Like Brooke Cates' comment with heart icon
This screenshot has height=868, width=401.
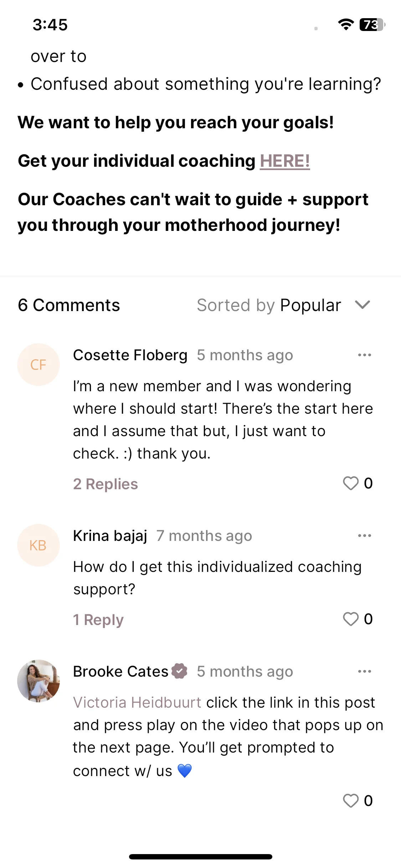[x=351, y=801]
